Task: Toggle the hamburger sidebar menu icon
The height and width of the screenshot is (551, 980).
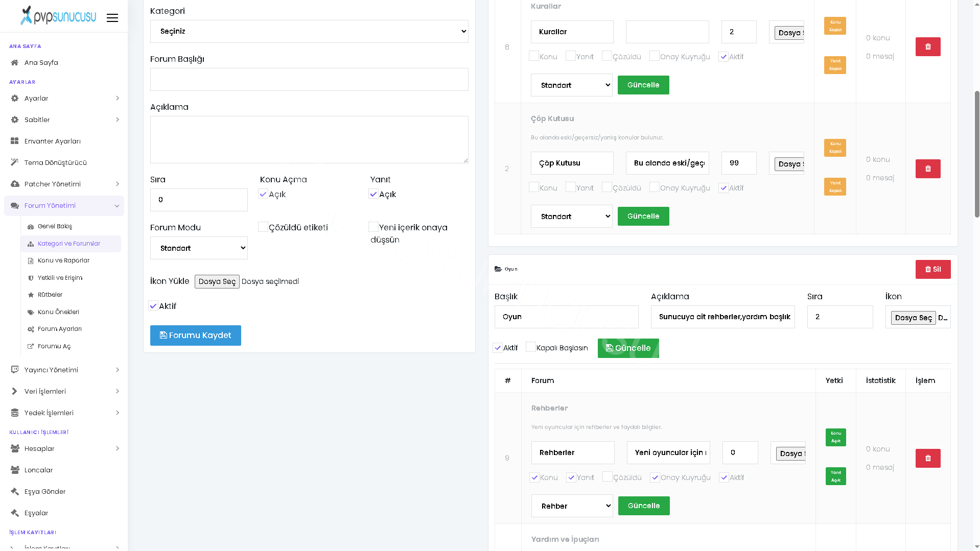Action: 112,18
